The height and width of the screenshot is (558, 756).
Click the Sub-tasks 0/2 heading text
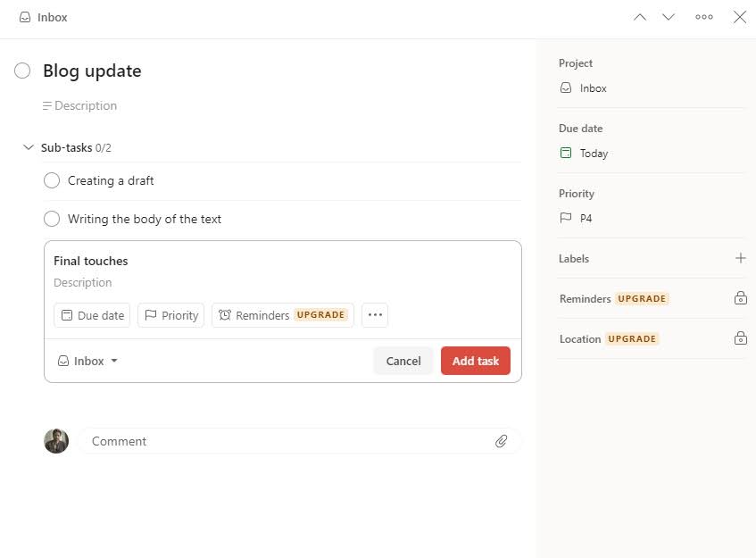pyautogui.click(x=76, y=147)
